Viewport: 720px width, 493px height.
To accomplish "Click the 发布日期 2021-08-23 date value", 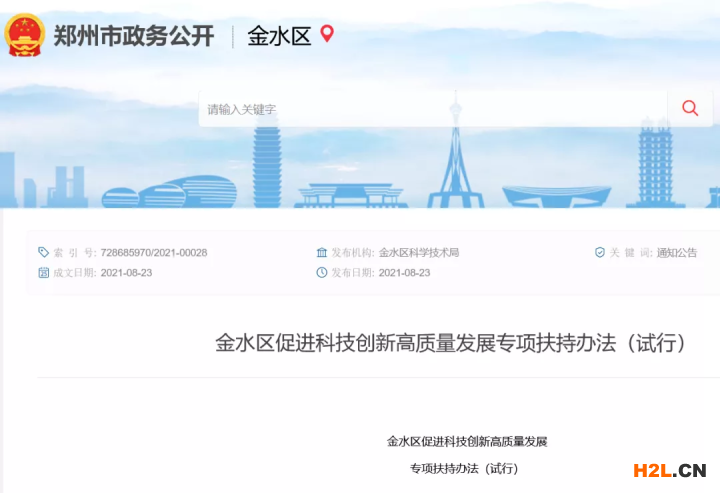I will 405,273.
